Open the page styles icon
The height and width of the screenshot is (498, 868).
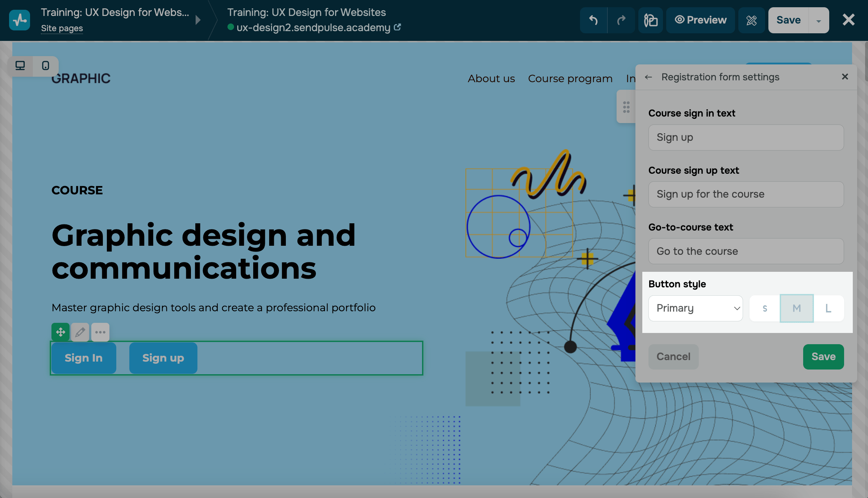pyautogui.click(x=651, y=20)
